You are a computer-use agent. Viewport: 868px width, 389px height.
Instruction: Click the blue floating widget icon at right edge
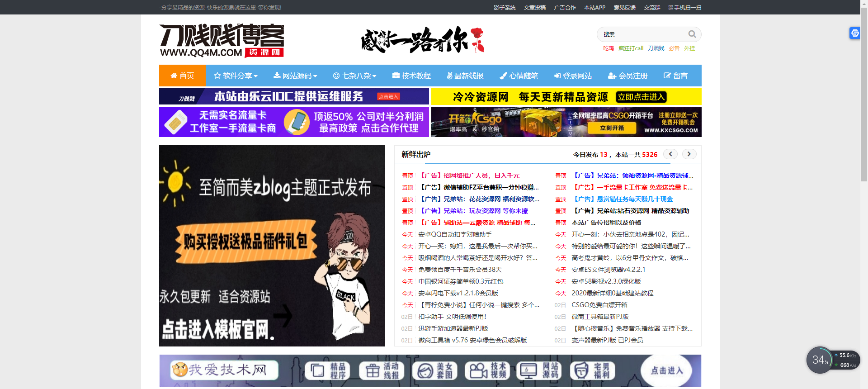(854, 33)
